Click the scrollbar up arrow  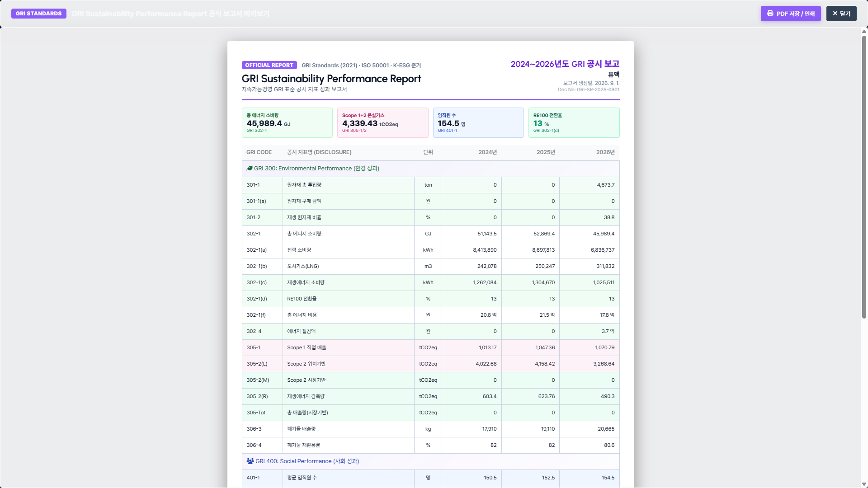864,31
